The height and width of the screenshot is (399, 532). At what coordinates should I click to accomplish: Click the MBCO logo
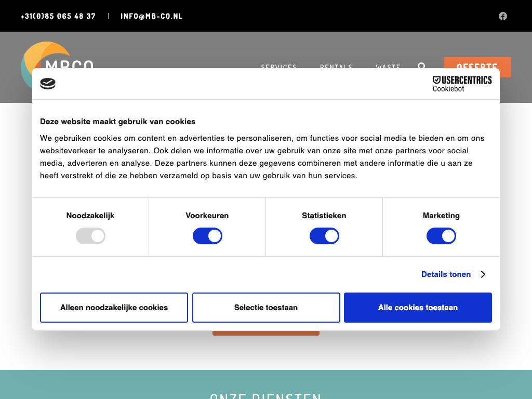pyautogui.click(x=52, y=56)
